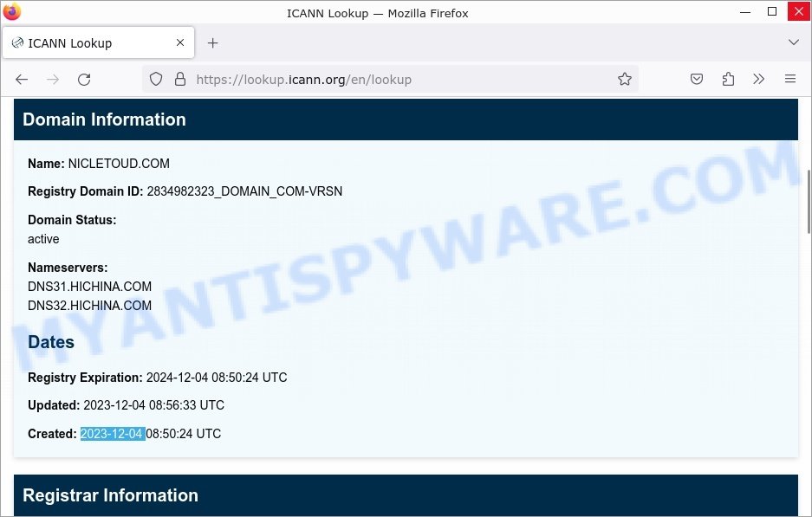The image size is (812, 517).
Task: Click nameserver DNS32.HICHINA.COM
Action: tap(89, 306)
